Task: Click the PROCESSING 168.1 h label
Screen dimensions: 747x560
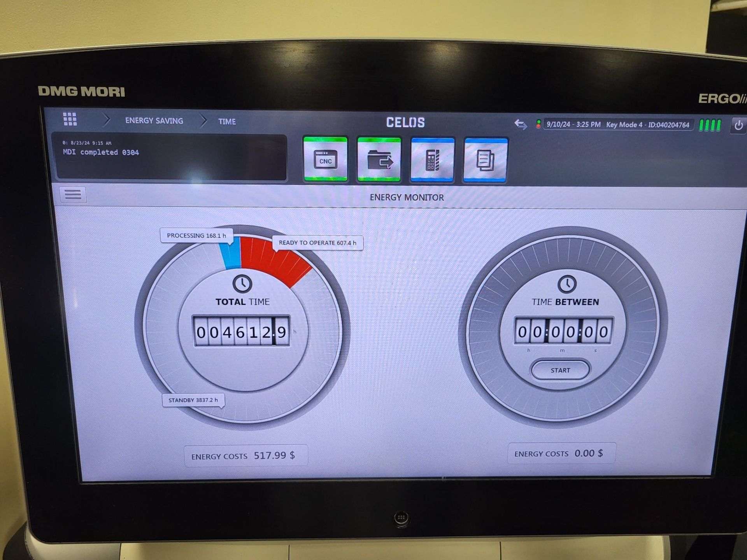Action: tap(196, 236)
